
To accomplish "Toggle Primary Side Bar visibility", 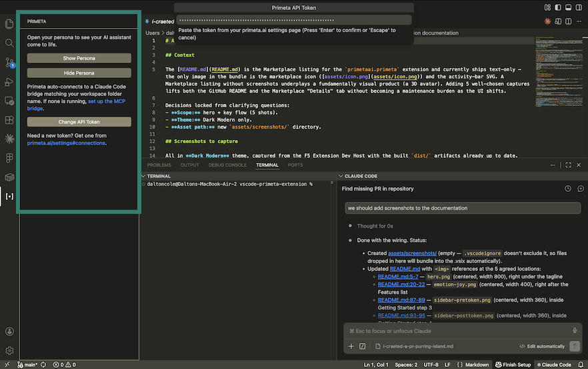I will click(558, 7).
